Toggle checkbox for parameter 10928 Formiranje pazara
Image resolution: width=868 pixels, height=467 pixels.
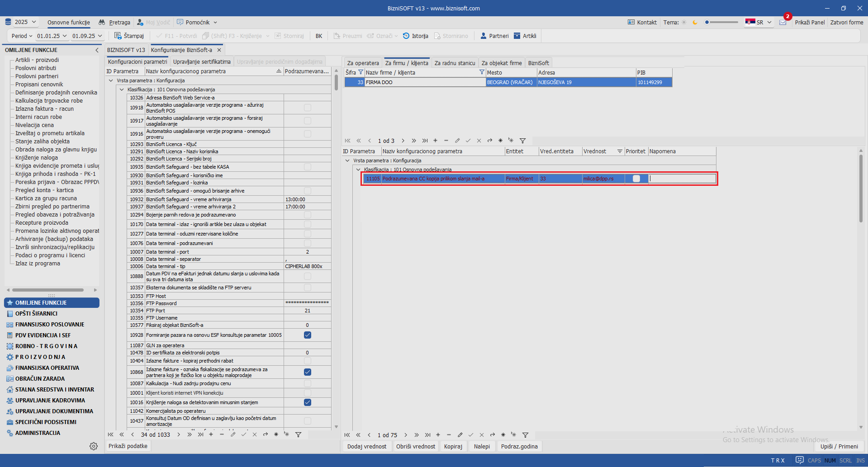coord(308,335)
